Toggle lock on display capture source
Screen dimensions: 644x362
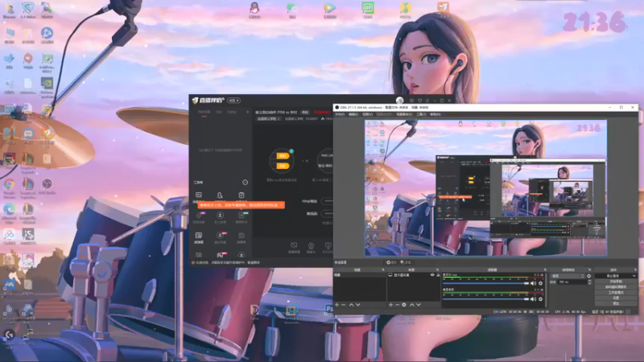[438, 275]
